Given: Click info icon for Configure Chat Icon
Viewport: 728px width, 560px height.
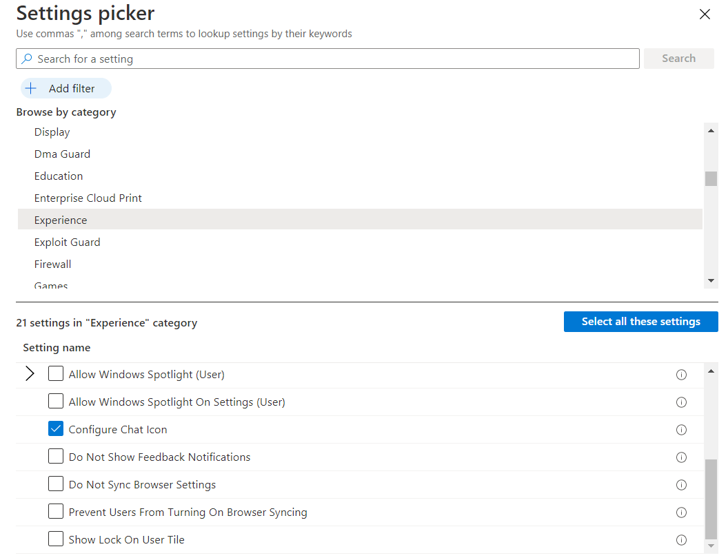Looking at the screenshot, I should [x=681, y=430].
